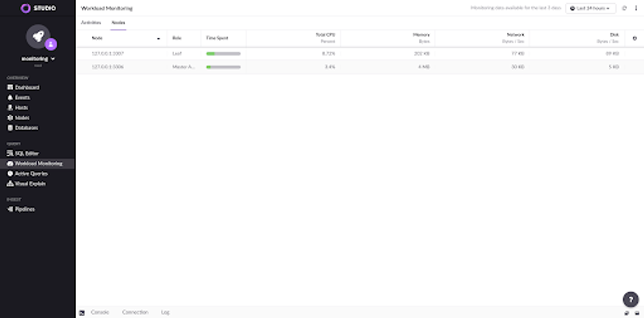Expand the monitoring cluster dropdown
Screen dimensions: 644x318
tap(38, 58)
